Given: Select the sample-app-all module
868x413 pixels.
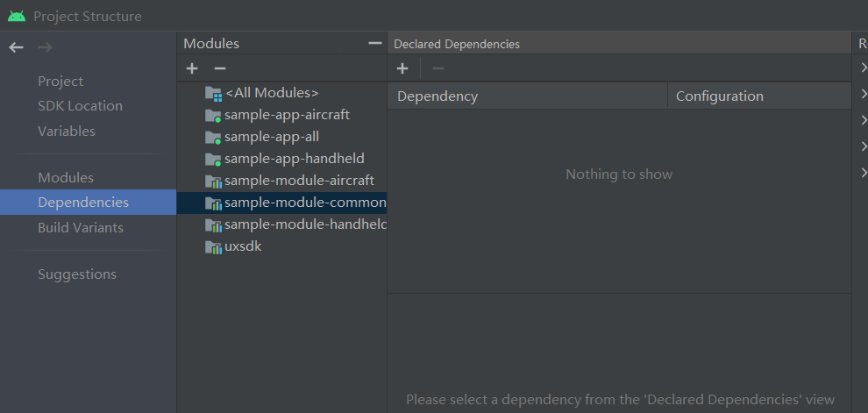Looking at the screenshot, I should 271,136.
